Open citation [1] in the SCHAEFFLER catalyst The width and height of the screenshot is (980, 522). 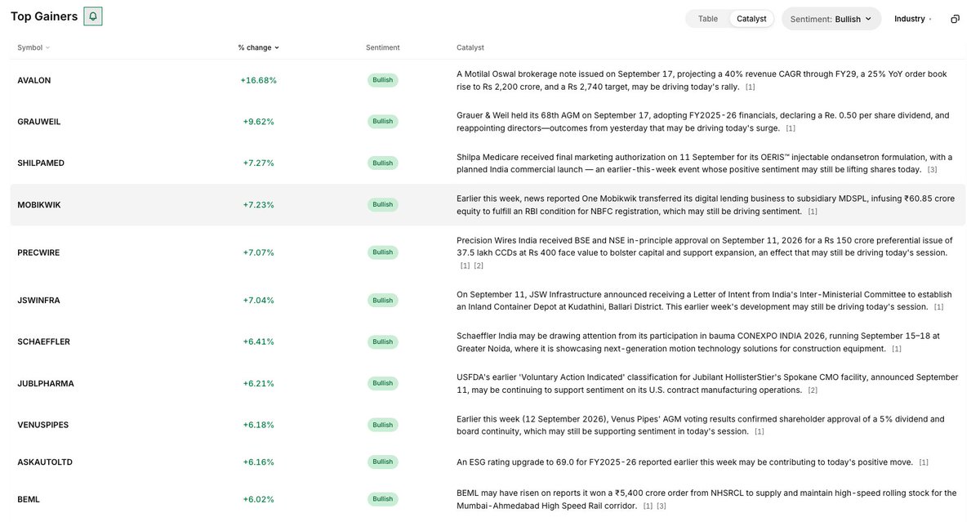click(897, 349)
